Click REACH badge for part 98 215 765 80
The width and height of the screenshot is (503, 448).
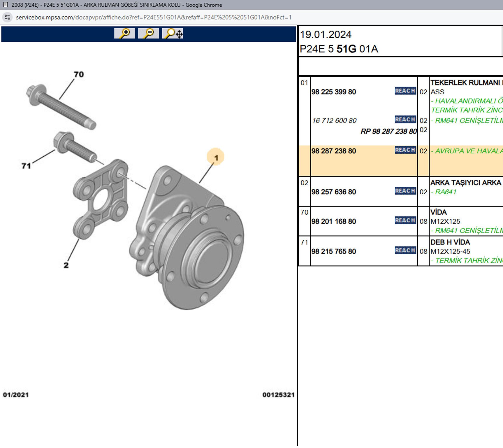405,251
